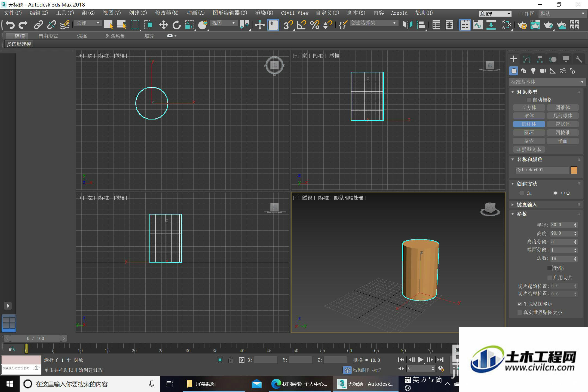Activate Select and Scale tool
Screen dimensions: 588x392
[x=190, y=25]
